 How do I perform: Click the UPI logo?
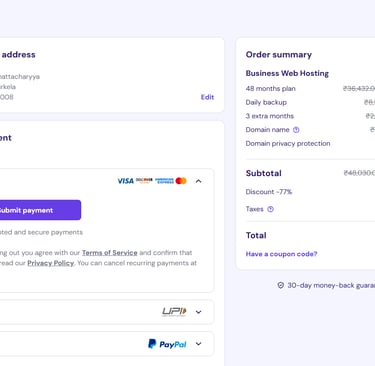[x=174, y=312]
